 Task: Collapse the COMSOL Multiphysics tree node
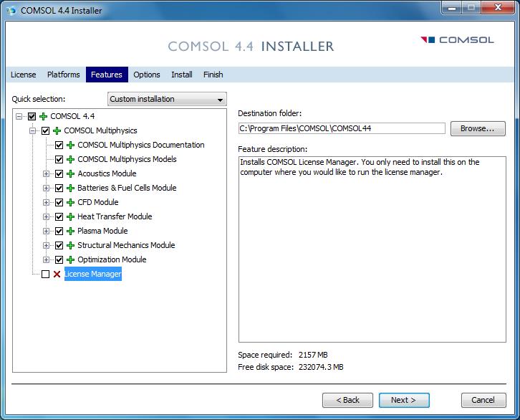coord(32,130)
